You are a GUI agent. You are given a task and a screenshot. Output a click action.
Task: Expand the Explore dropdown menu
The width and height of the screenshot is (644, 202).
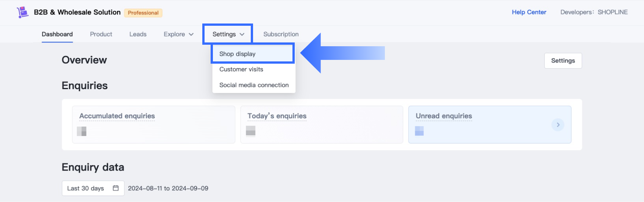click(178, 34)
